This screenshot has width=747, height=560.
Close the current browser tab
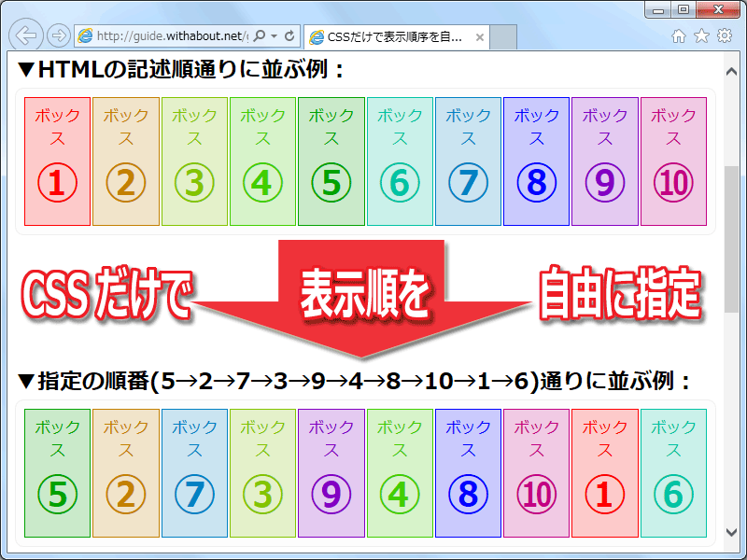[x=478, y=36]
